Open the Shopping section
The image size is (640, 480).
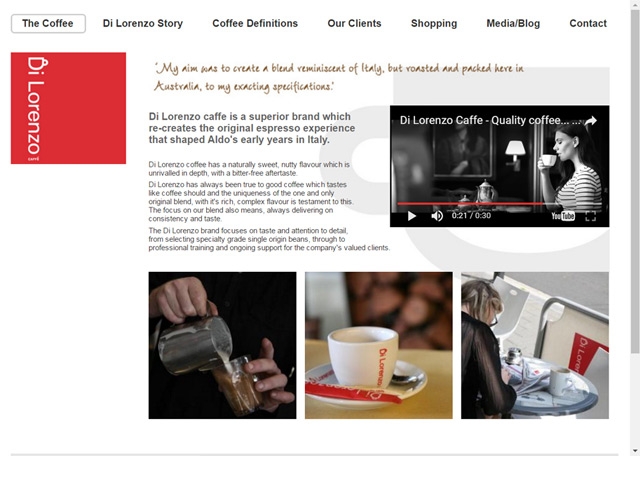[x=434, y=23]
